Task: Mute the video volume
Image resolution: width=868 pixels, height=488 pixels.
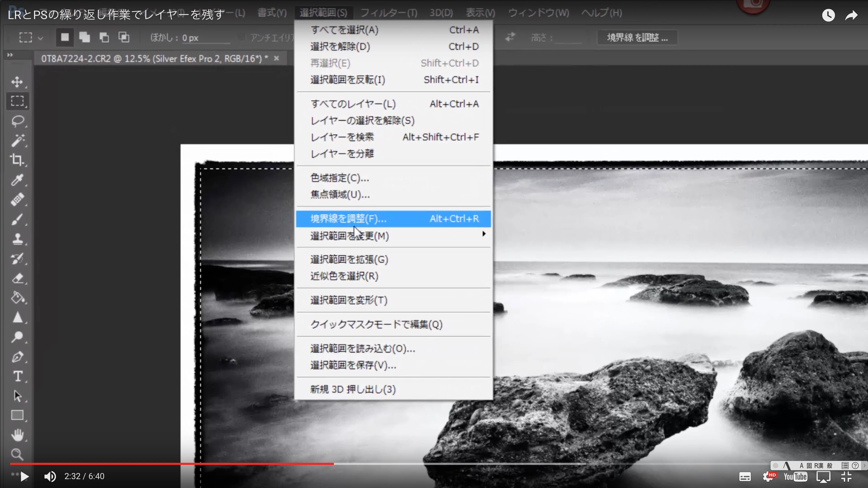Action: pos(50,476)
